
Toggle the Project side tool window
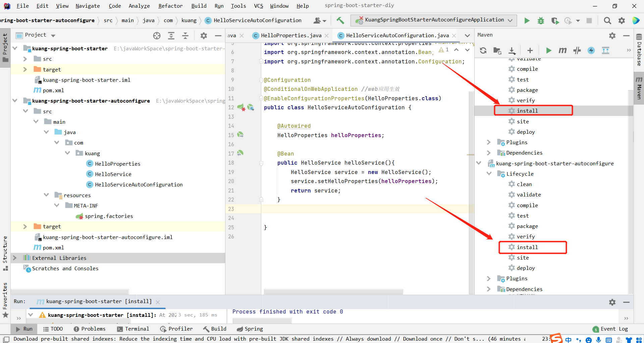[x=5, y=48]
